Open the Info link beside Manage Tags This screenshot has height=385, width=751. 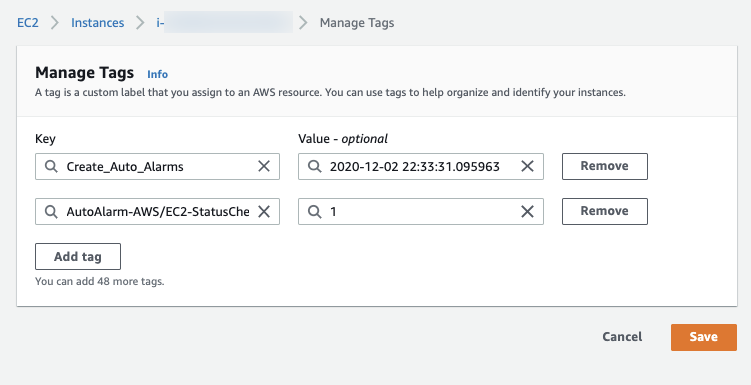point(158,74)
